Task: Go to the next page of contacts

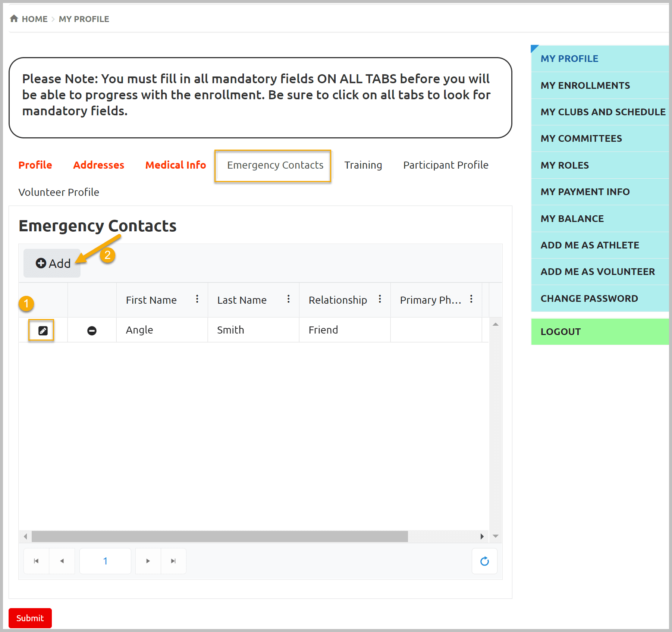Action: (148, 561)
